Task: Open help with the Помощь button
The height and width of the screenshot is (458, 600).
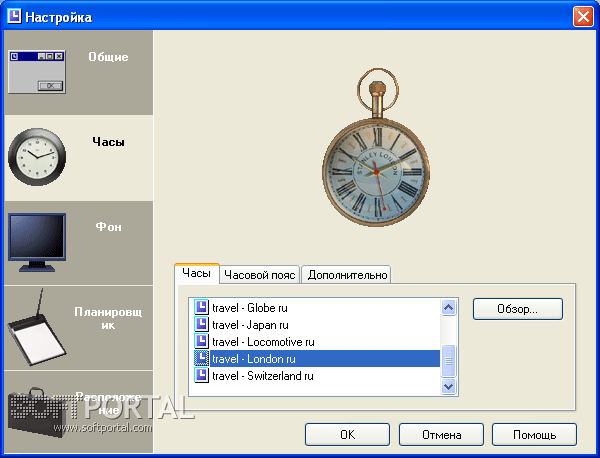Action: [534, 435]
